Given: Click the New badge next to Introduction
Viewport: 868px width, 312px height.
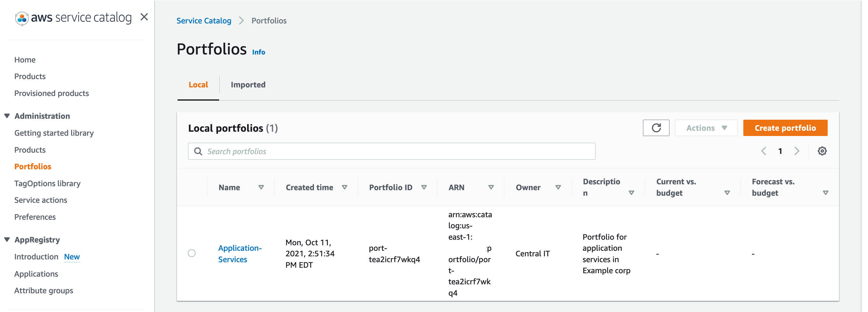Looking at the screenshot, I should point(72,257).
